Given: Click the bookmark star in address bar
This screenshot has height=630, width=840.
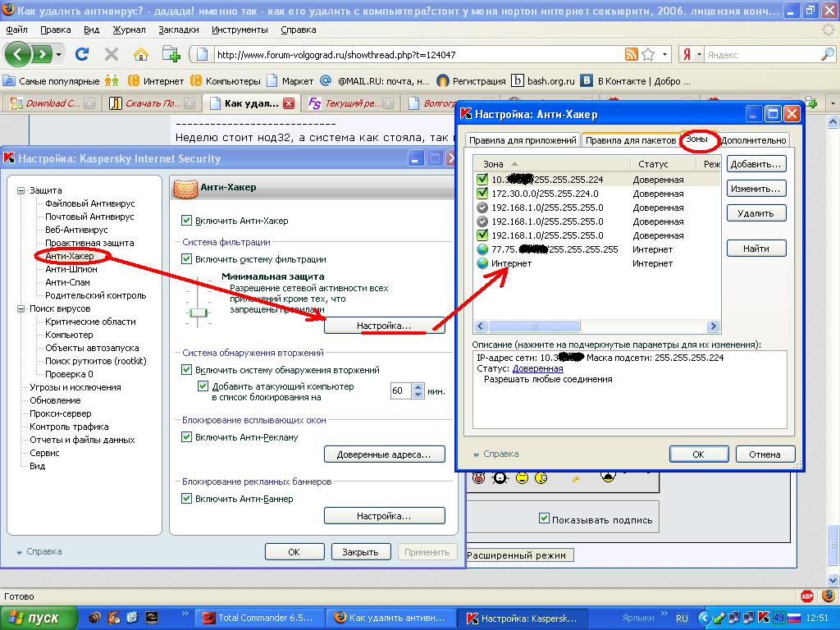Looking at the screenshot, I should click(648, 55).
